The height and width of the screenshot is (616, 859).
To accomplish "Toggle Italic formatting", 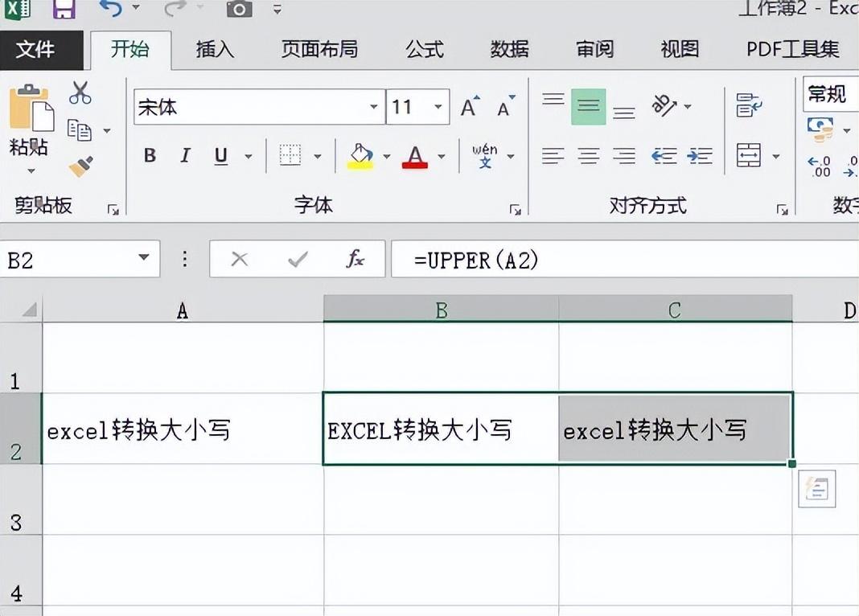I will point(185,156).
